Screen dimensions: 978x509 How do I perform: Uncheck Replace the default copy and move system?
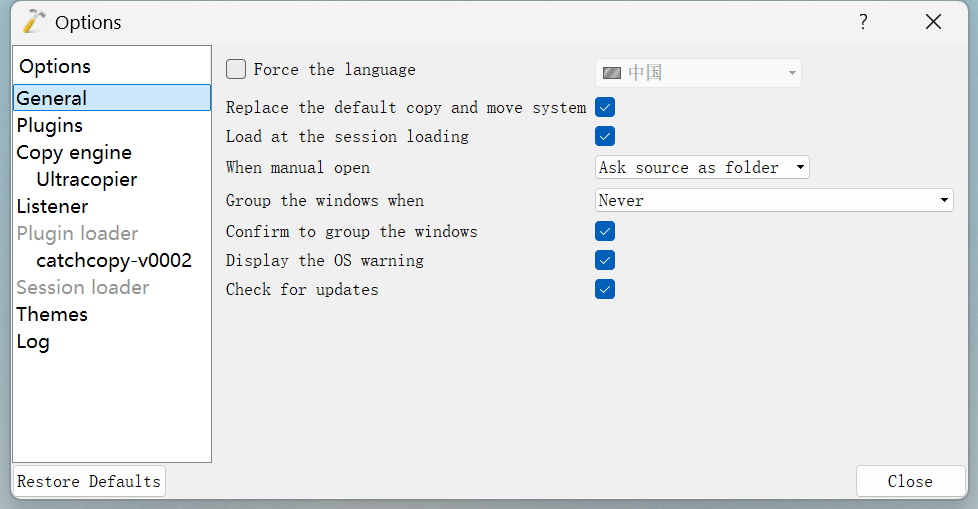pos(605,107)
